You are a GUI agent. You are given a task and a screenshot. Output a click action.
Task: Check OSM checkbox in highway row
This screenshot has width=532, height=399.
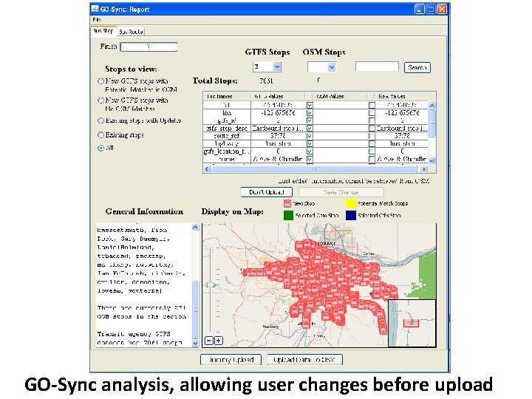[x=372, y=144]
